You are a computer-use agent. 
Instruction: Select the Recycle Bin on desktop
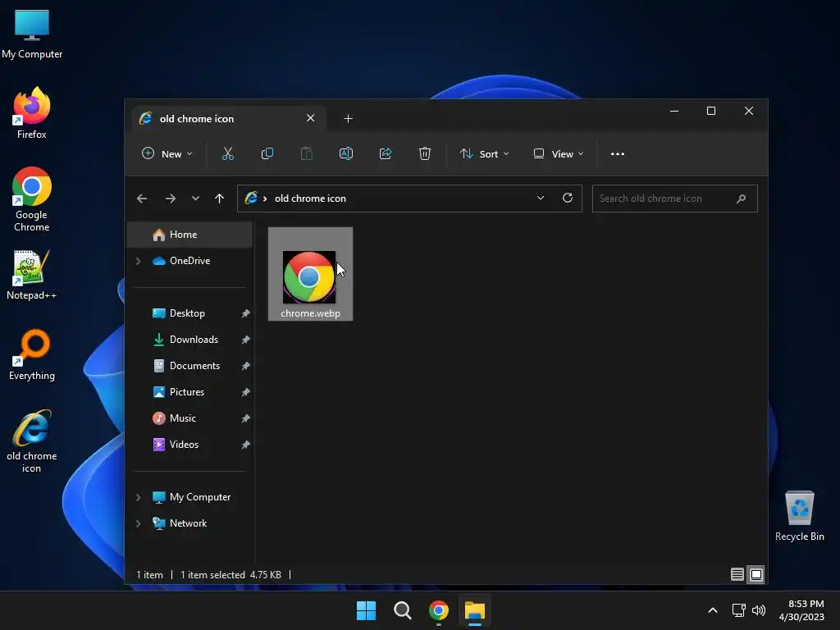[x=799, y=516]
